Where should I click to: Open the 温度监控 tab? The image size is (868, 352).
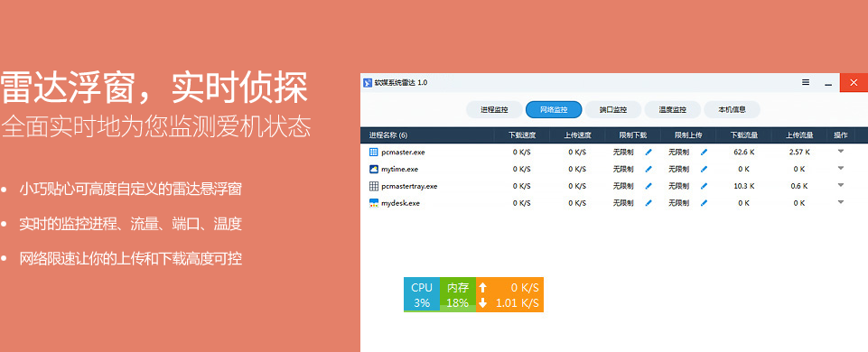tap(673, 109)
